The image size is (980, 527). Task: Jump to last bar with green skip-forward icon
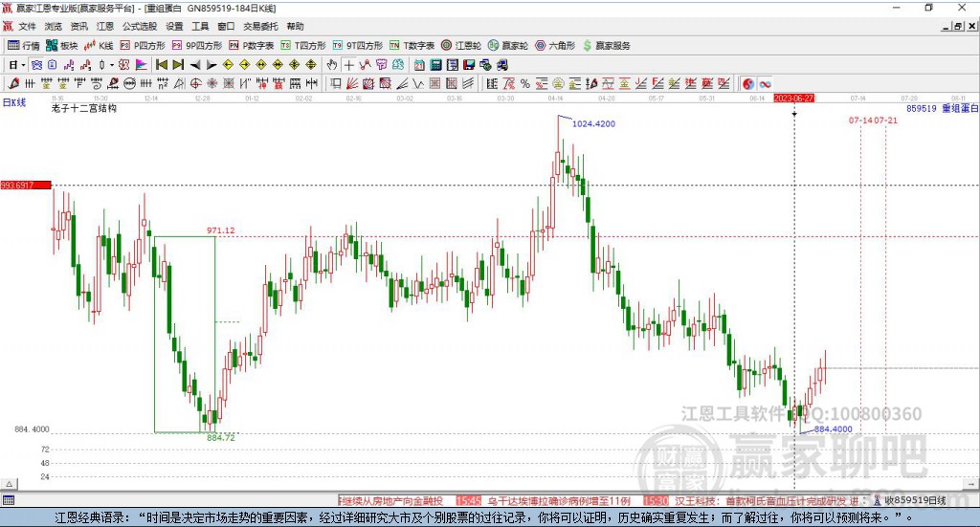click(x=178, y=65)
